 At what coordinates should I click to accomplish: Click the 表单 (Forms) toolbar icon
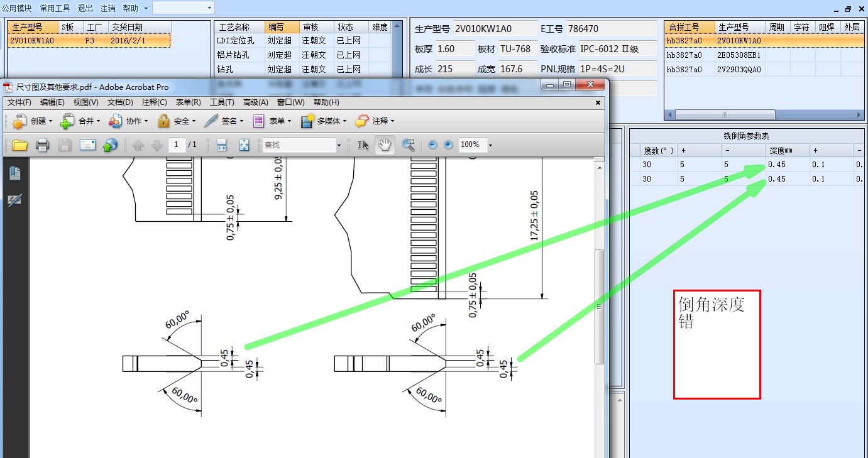(258, 121)
